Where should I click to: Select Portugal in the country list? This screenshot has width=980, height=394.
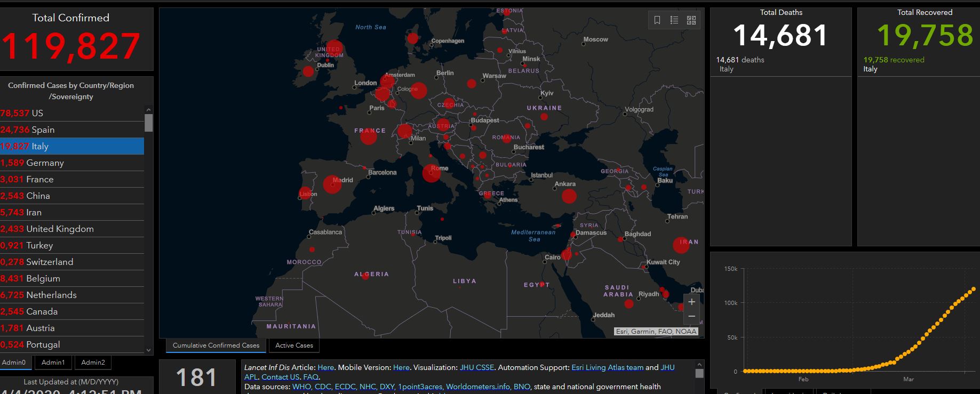(72, 344)
